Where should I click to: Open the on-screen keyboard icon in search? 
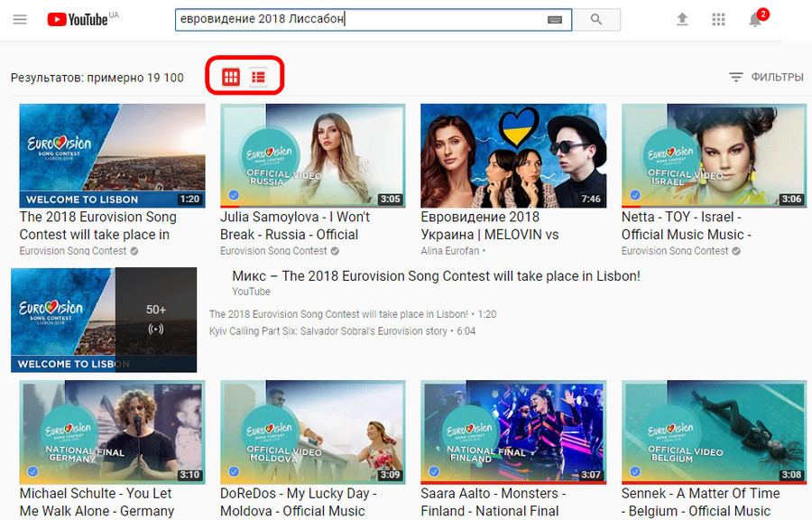(x=555, y=20)
